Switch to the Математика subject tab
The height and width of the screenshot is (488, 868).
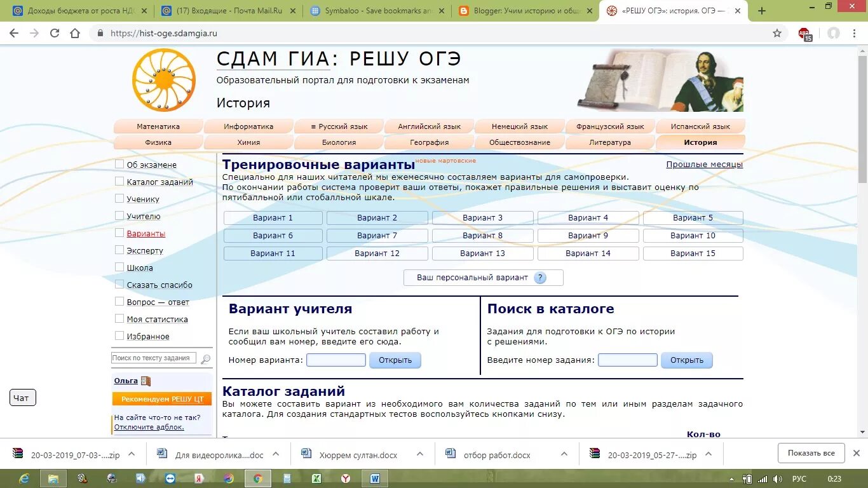pos(158,126)
